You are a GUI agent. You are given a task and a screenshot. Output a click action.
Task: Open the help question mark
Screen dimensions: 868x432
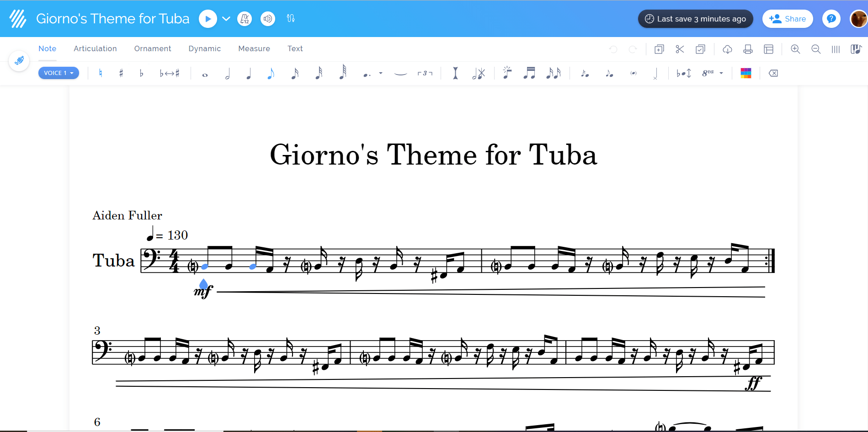[x=831, y=19]
